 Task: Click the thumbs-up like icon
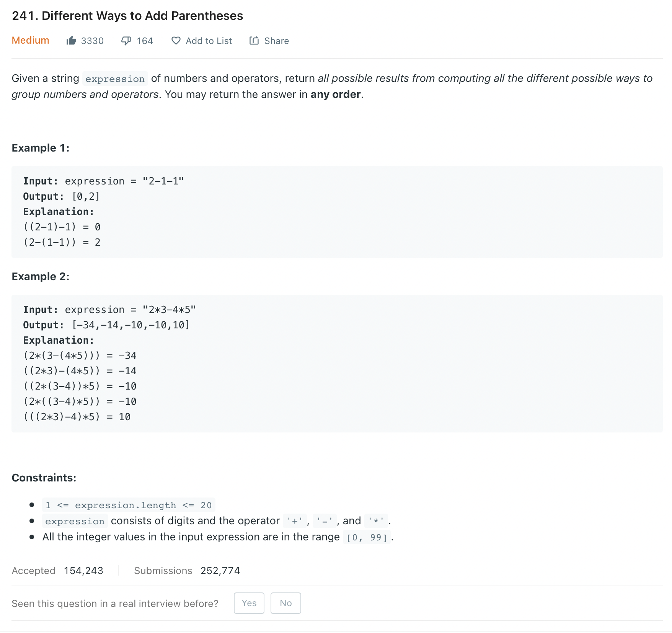[72, 41]
